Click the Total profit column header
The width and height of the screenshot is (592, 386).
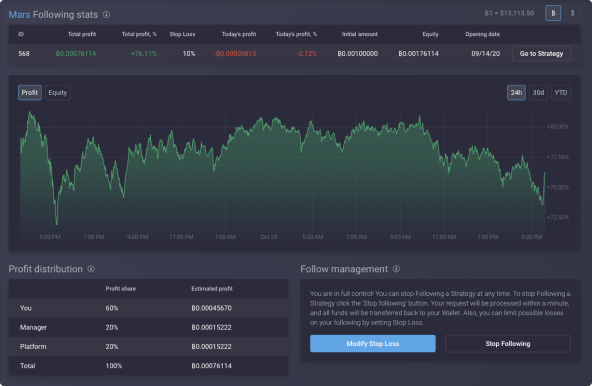82,34
